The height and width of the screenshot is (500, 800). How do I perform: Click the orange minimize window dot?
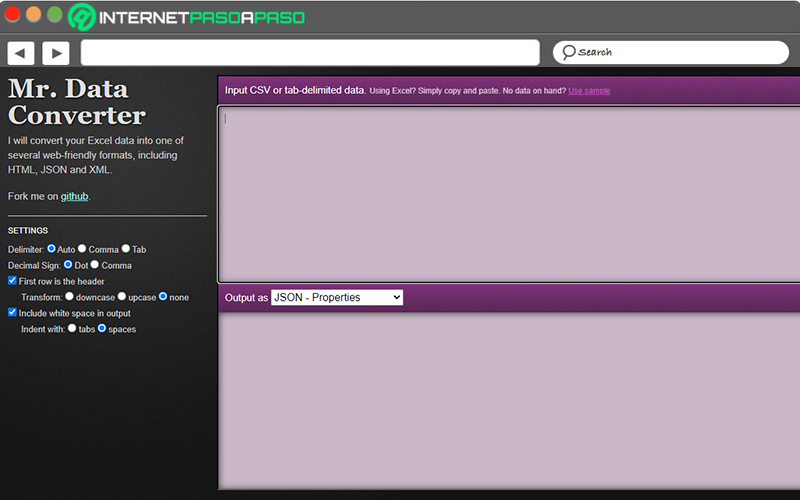(33, 14)
